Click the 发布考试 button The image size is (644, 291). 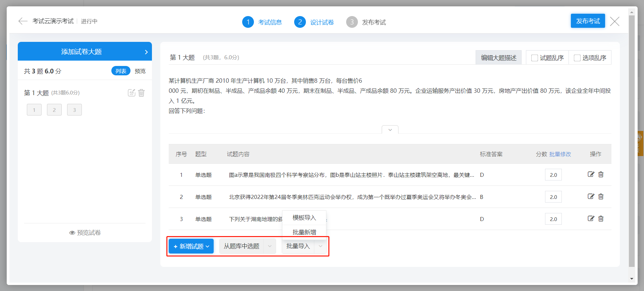[588, 21]
